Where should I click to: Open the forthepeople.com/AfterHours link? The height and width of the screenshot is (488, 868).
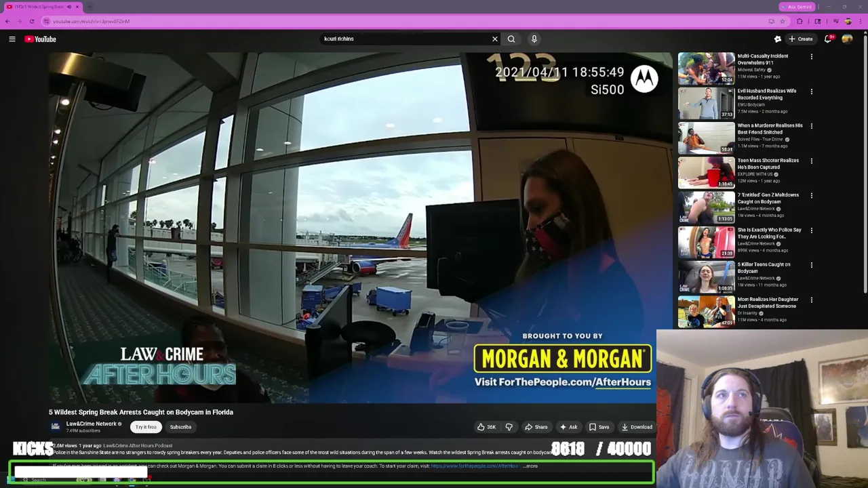tap(475, 466)
